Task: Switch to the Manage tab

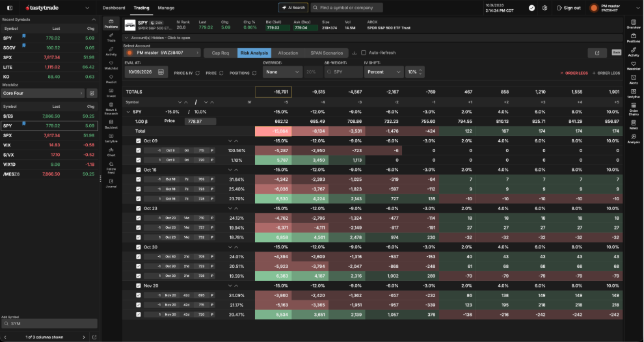Action: tap(166, 8)
